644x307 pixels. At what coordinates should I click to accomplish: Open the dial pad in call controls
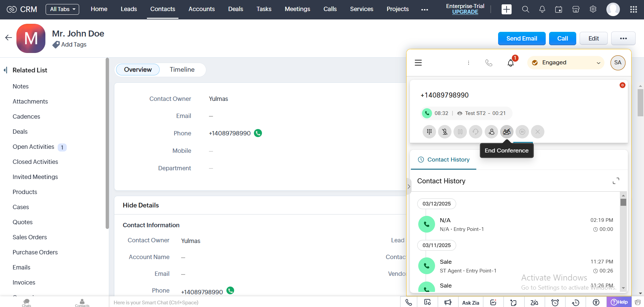[429, 132]
